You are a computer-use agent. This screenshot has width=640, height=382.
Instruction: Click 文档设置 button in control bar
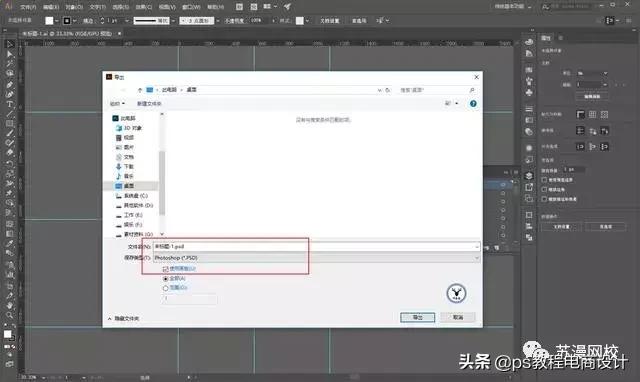point(330,20)
